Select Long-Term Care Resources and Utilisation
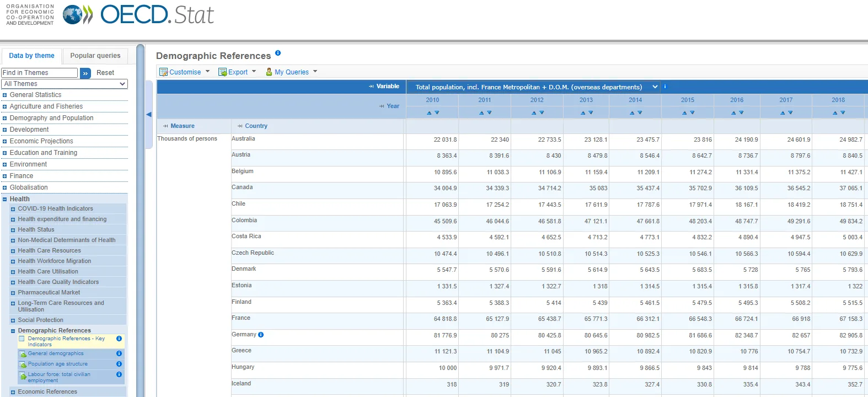 pyautogui.click(x=61, y=307)
